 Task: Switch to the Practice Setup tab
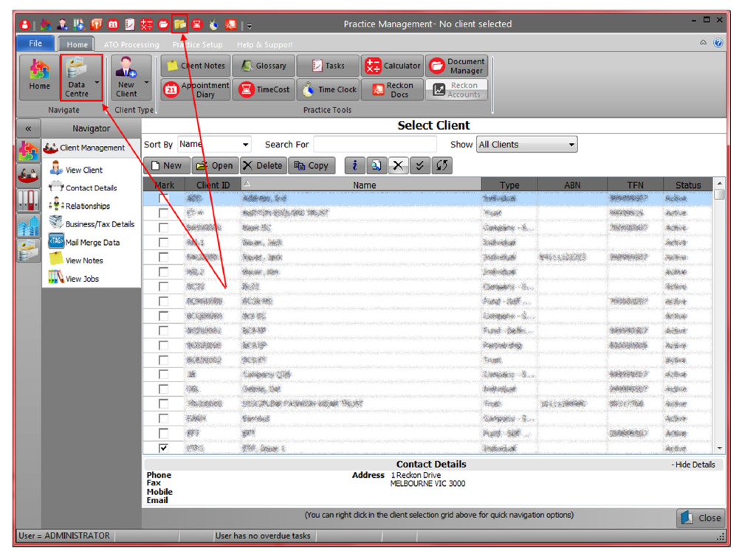click(198, 45)
